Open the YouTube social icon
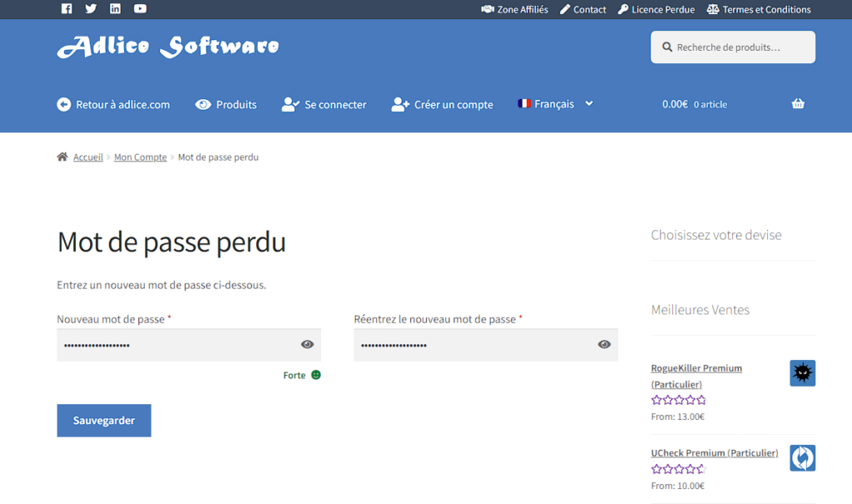The width and height of the screenshot is (852, 504). click(140, 9)
